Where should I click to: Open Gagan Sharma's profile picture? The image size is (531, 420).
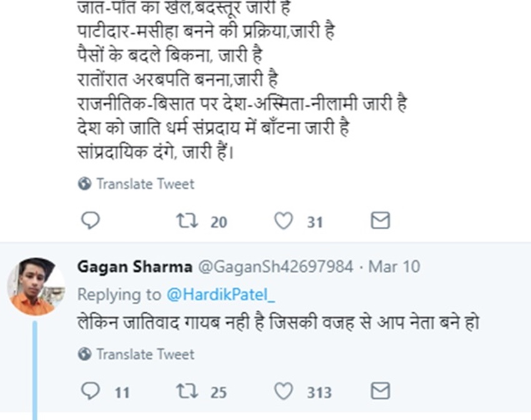(36, 286)
